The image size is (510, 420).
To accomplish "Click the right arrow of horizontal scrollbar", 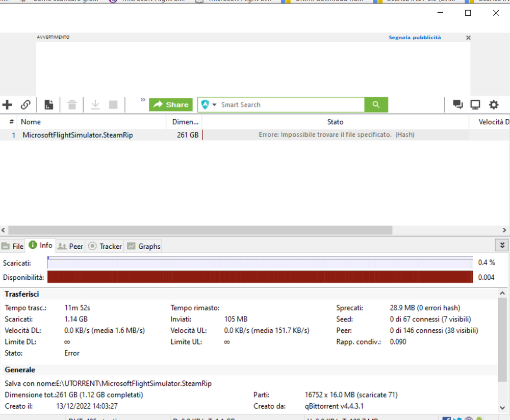I will point(504,230).
